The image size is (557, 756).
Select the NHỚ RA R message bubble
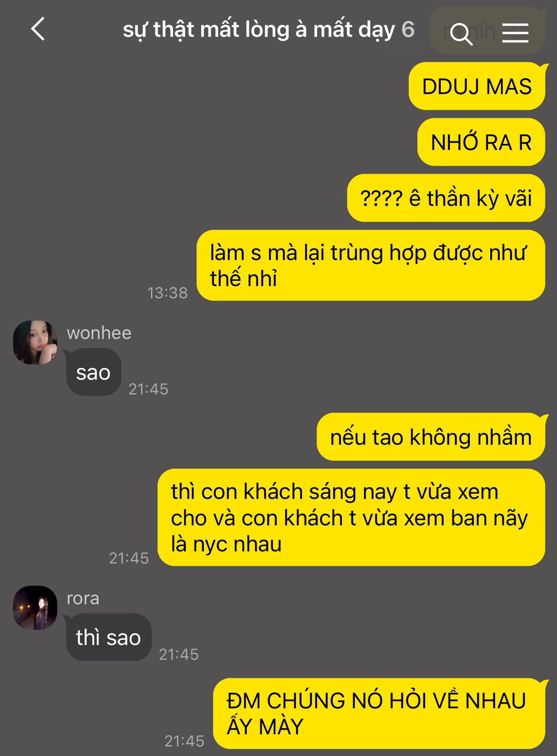click(481, 142)
